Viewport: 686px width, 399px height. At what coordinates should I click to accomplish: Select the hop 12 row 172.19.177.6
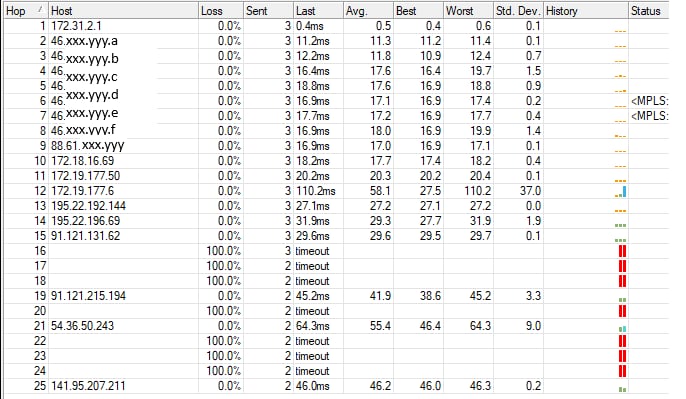(336, 191)
